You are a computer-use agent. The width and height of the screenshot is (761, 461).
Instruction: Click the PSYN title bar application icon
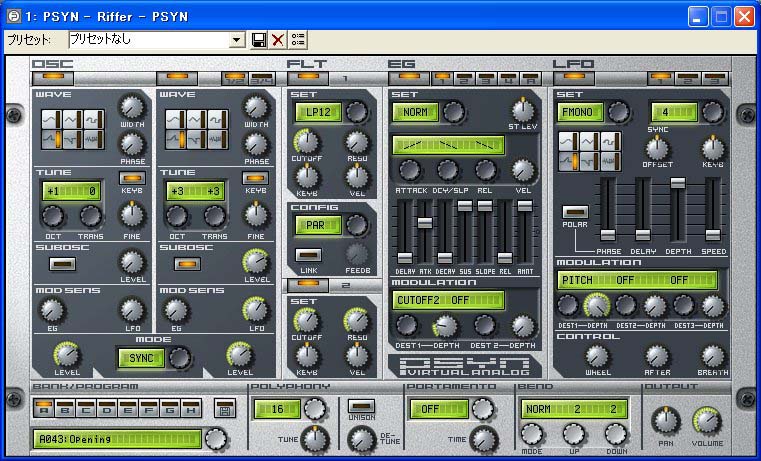(15, 16)
